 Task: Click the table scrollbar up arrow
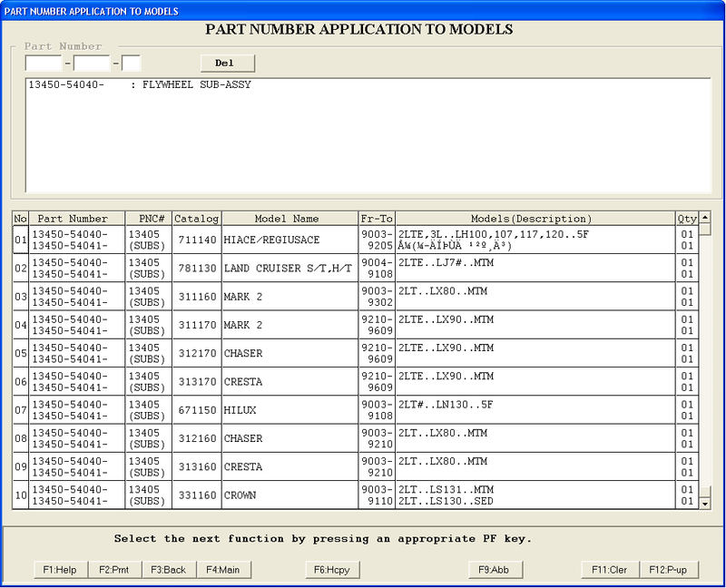705,217
